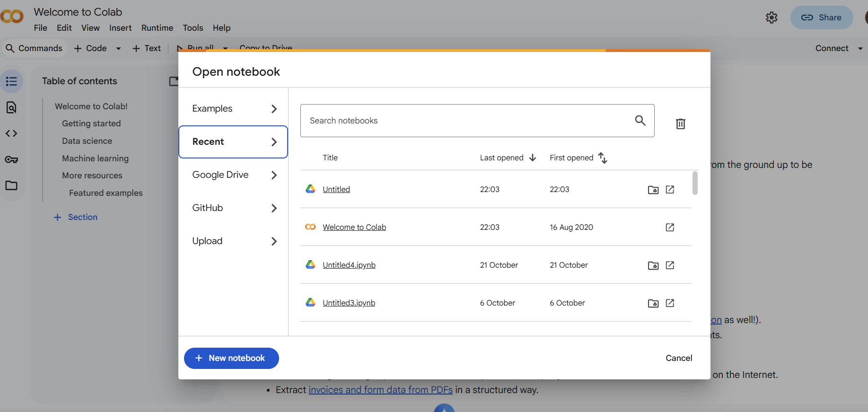Click the notebook list scrollbar
The height and width of the screenshot is (412, 868).
(694, 183)
